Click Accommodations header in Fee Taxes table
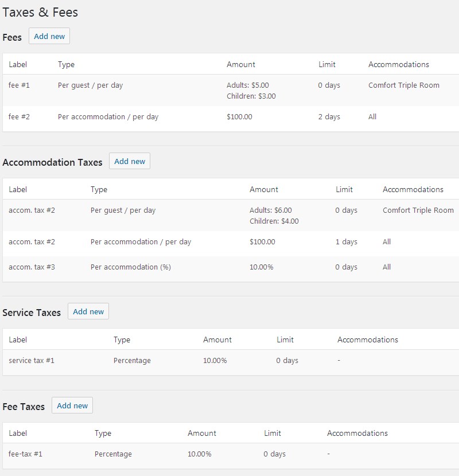459x476 pixels. coord(357,433)
